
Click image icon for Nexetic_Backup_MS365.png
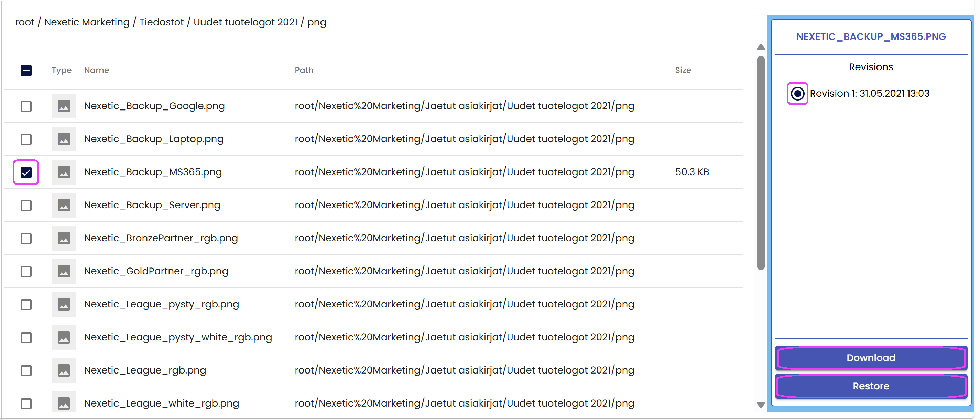coord(64,172)
